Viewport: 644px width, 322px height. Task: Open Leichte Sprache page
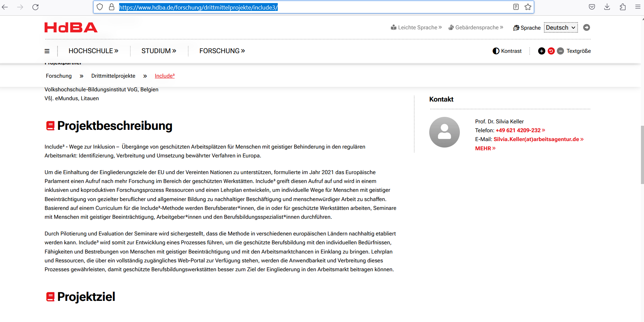click(x=416, y=28)
